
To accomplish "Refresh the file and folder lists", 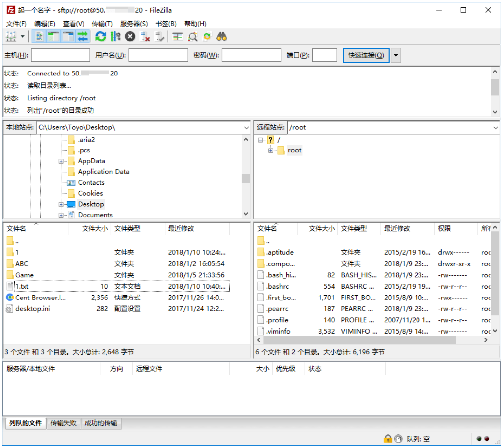I will pyautogui.click(x=101, y=37).
